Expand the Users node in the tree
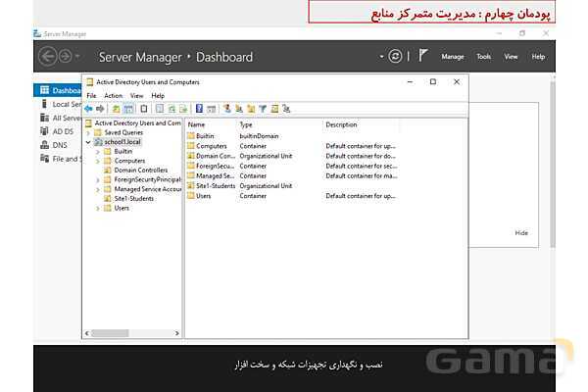 click(x=98, y=208)
